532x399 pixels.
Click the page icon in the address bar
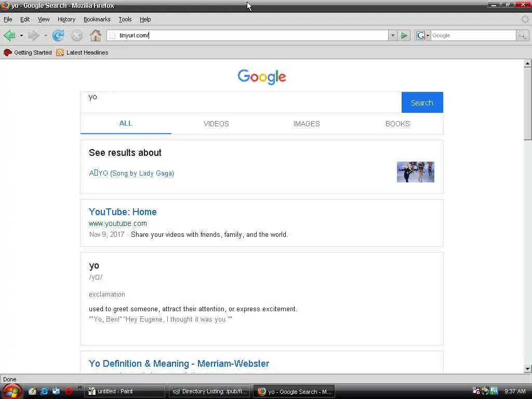(113, 35)
